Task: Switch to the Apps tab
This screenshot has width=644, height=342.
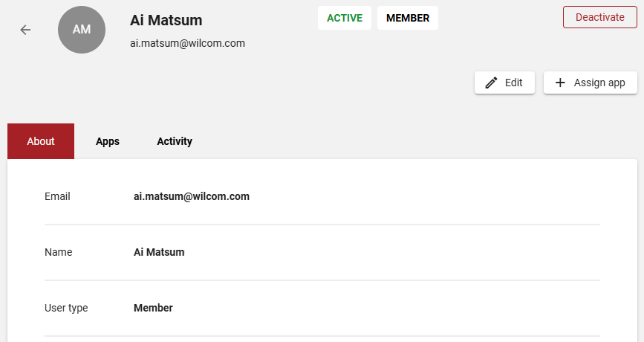Action: click(x=108, y=141)
